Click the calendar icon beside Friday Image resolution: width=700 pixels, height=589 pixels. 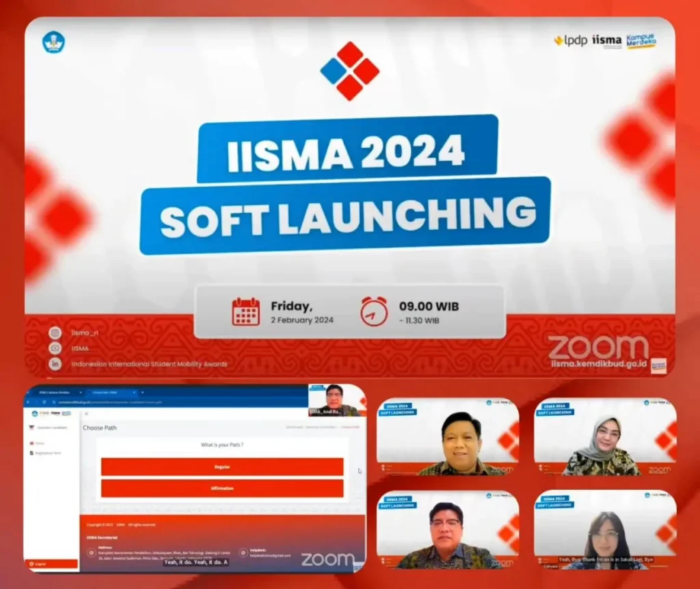click(246, 311)
